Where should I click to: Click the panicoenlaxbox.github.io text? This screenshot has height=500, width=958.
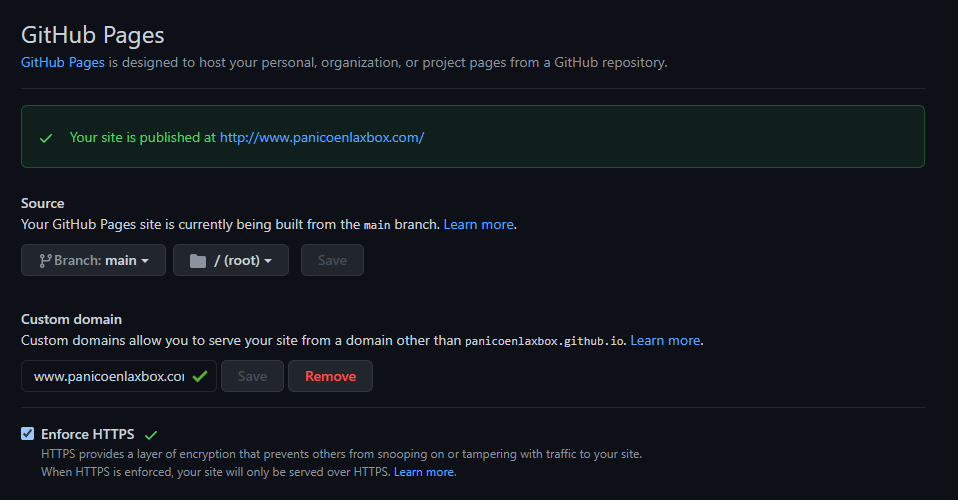pyautogui.click(x=544, y=341)
